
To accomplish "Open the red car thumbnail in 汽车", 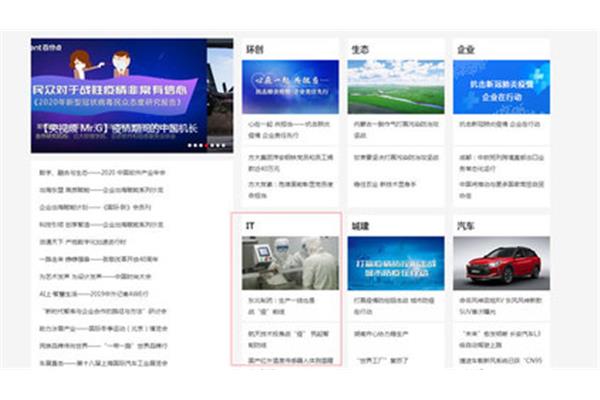I will [502, 263].
